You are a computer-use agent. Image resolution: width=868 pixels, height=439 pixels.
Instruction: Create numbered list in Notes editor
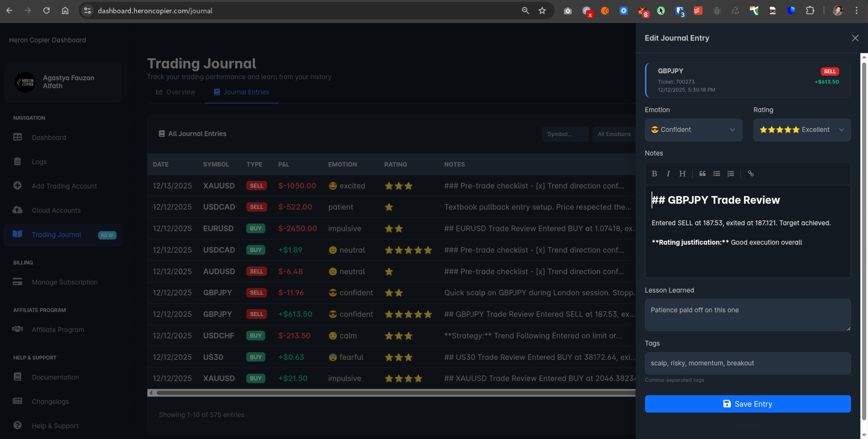tap(730, 173)
